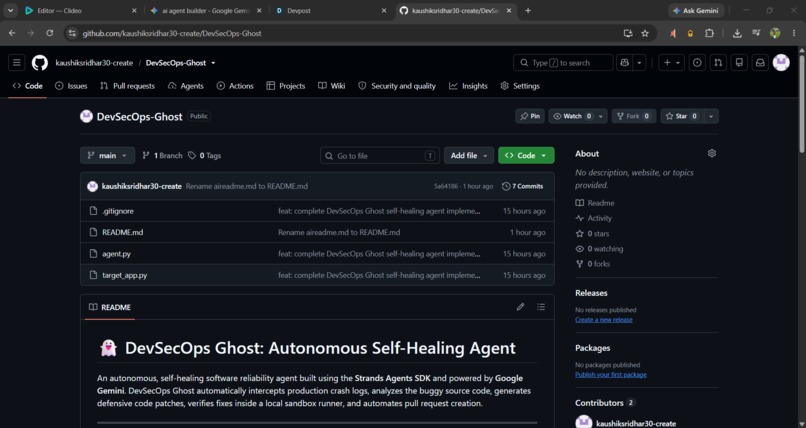The image size is (806, 428).
Task: Open the 7 Commits history link
Action: [522, 186]
